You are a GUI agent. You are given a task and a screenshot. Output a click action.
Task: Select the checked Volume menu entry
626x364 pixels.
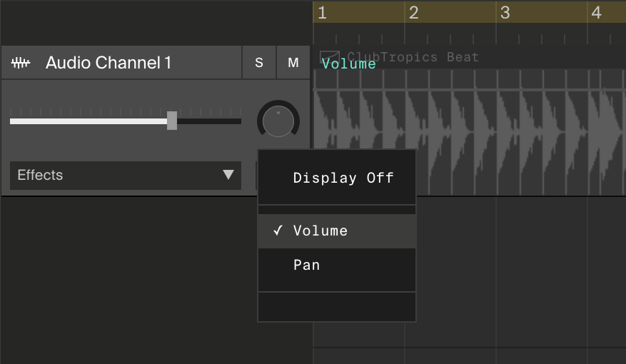coord(337,231)
